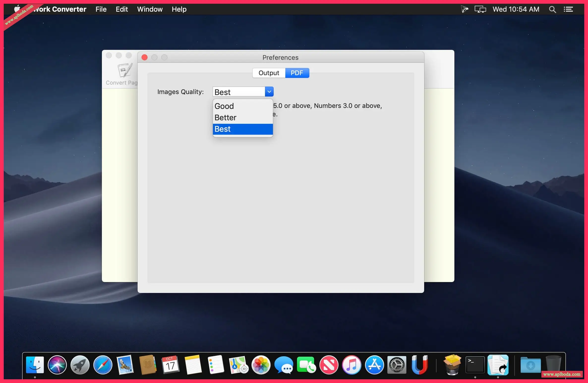Open the Terminal dock icon
The height and width of the screenshot is (383, 588).
pos(475,365)
